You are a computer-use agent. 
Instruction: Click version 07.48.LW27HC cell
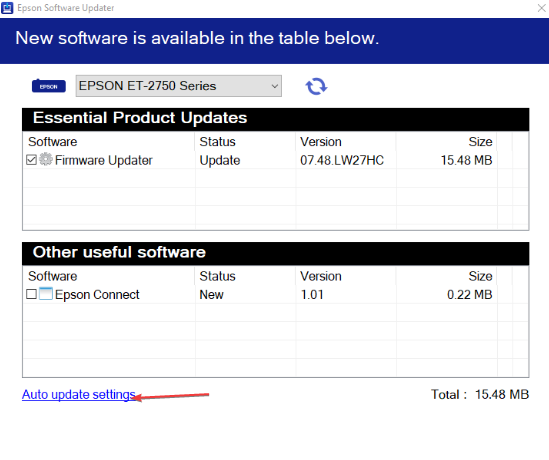click(x=342, y=160)
